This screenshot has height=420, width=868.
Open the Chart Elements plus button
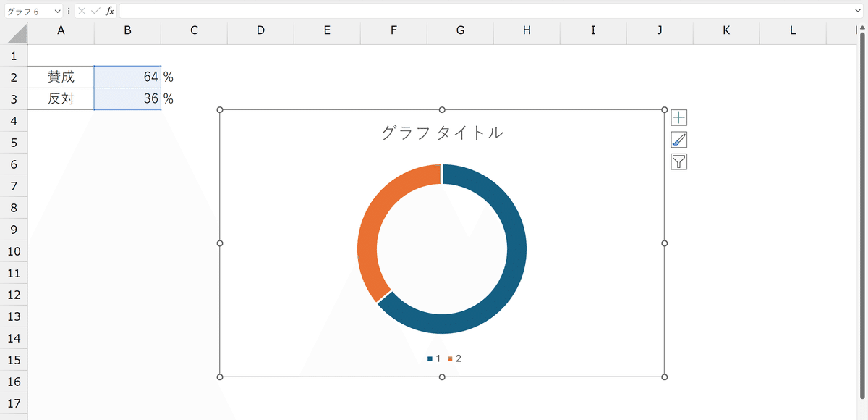pos(678,118)
